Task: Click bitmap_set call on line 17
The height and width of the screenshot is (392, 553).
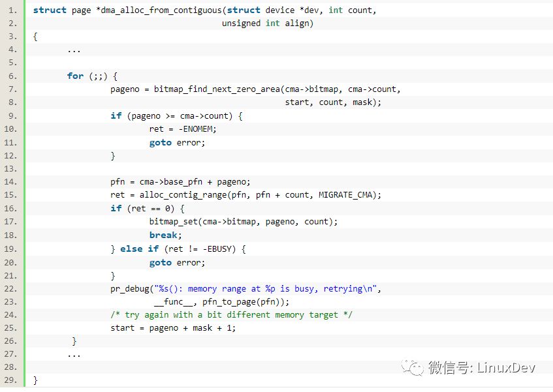Action: [244, 222]
